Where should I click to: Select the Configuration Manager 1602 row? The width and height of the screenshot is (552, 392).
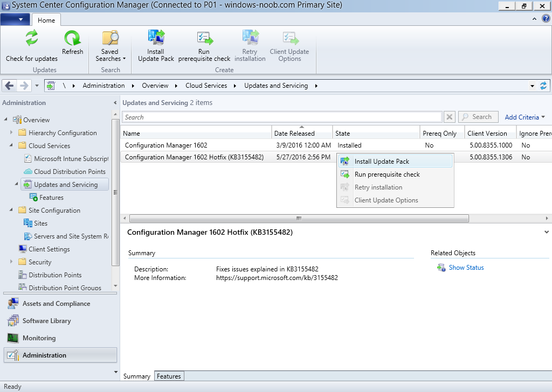tap(336, 145)
